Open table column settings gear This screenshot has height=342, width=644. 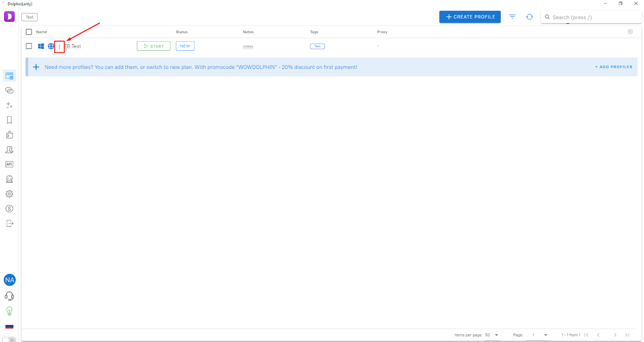[x=630, y=32]
